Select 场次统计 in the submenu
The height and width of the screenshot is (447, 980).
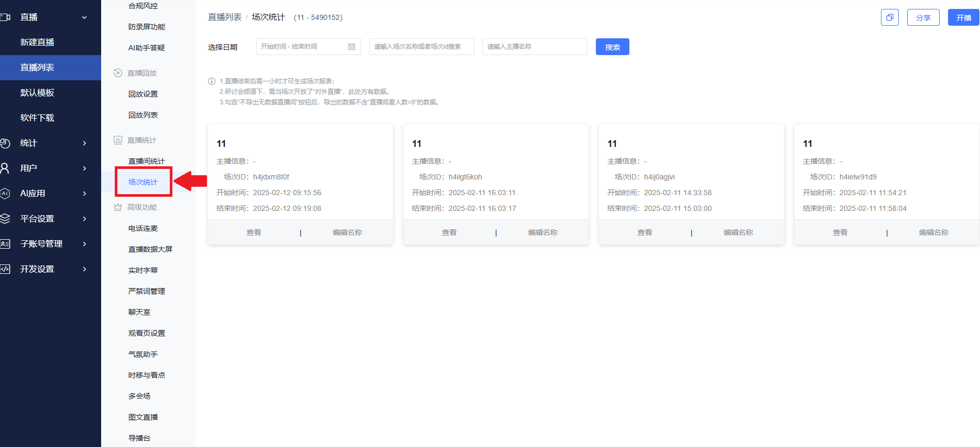point(143,182)
